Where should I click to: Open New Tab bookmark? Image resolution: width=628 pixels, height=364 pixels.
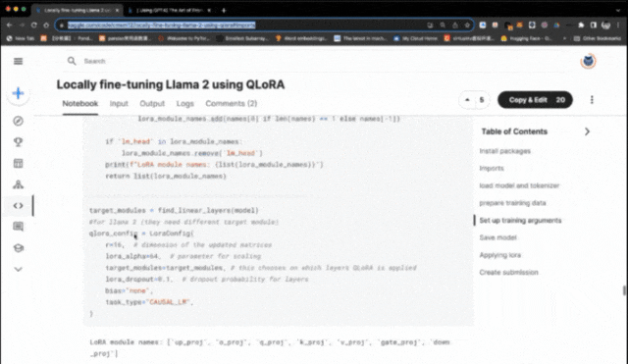20,38
